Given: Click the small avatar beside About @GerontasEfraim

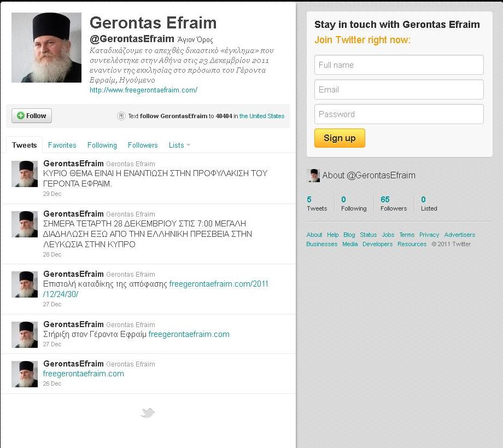Looking at the screenshot, I should coord(313,176).
